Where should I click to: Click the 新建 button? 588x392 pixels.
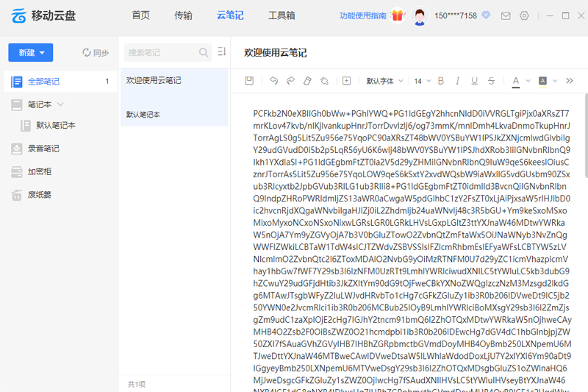point(31,52)
